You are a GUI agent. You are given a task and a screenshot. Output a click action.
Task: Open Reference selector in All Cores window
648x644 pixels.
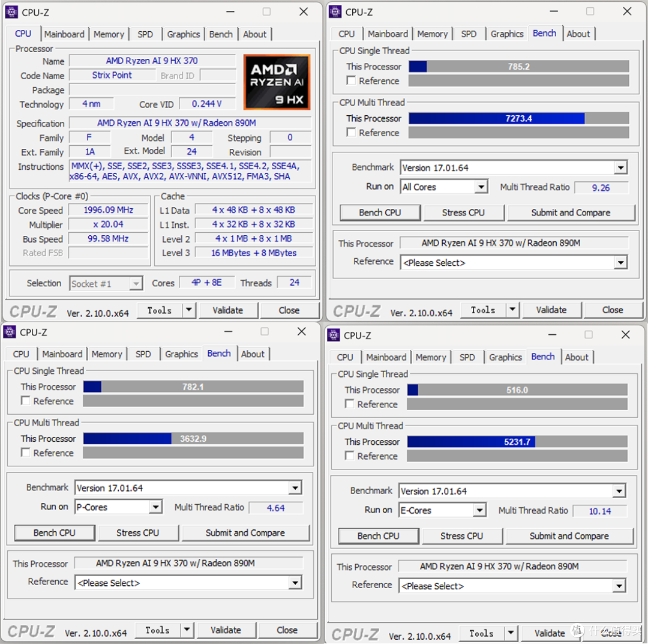[x=620, y=262]
